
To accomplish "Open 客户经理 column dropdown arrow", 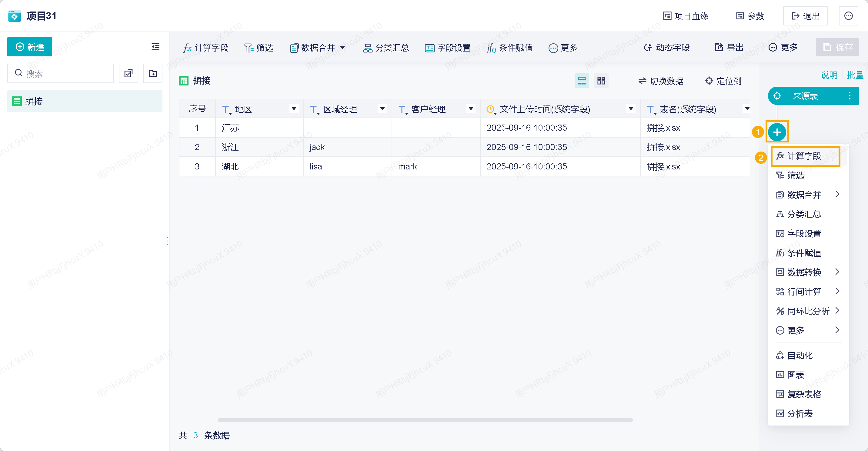I will pos(471,109).
